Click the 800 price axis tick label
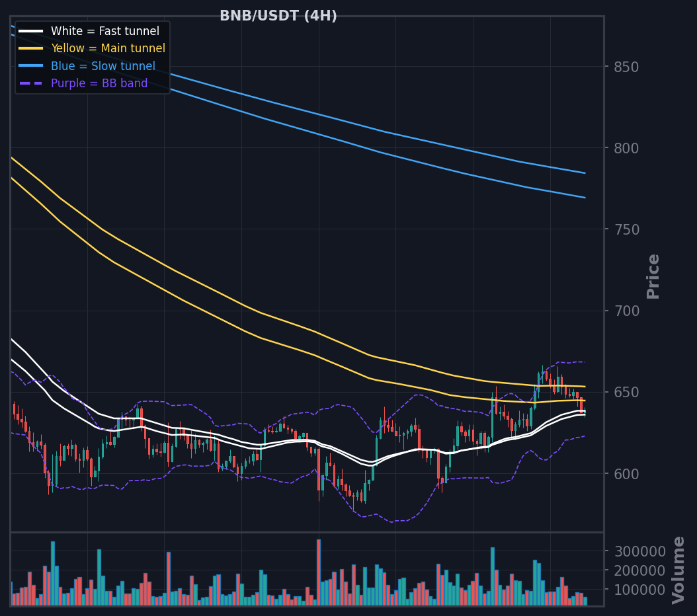The height and width of the screenshot is (616, 697). 626,148
